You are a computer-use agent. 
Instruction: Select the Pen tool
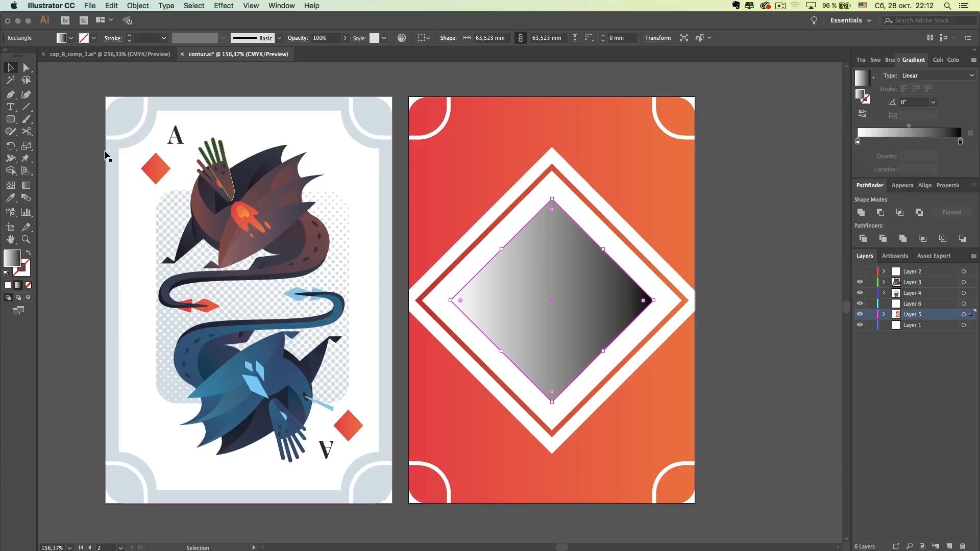tap(10, 94)
